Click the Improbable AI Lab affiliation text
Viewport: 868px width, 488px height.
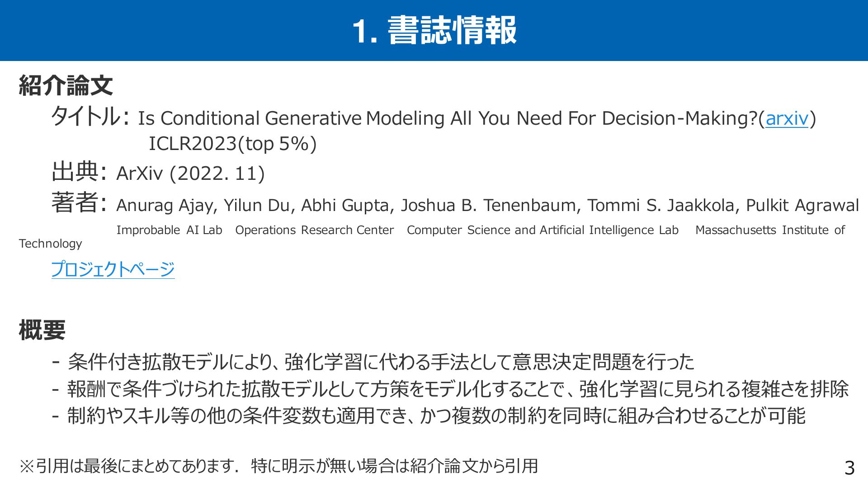(x=169, y=230)
